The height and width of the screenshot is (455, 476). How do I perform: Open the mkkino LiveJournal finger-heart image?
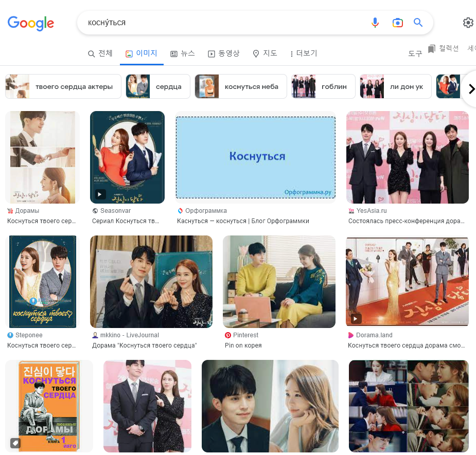tap(151, 282)
